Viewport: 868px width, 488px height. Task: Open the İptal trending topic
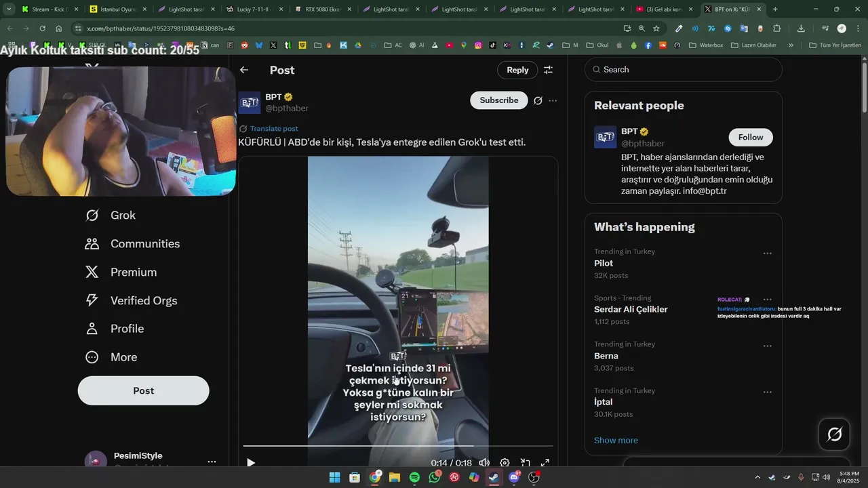(x=603, y=402)
